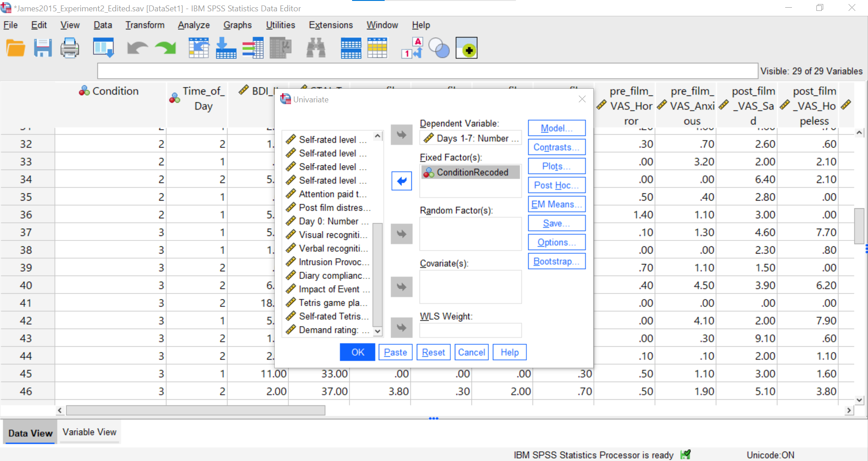Viewport: 868px width, 461px height.
Task: Select 'Post film distres...' variable
Action: pos(328,207)
